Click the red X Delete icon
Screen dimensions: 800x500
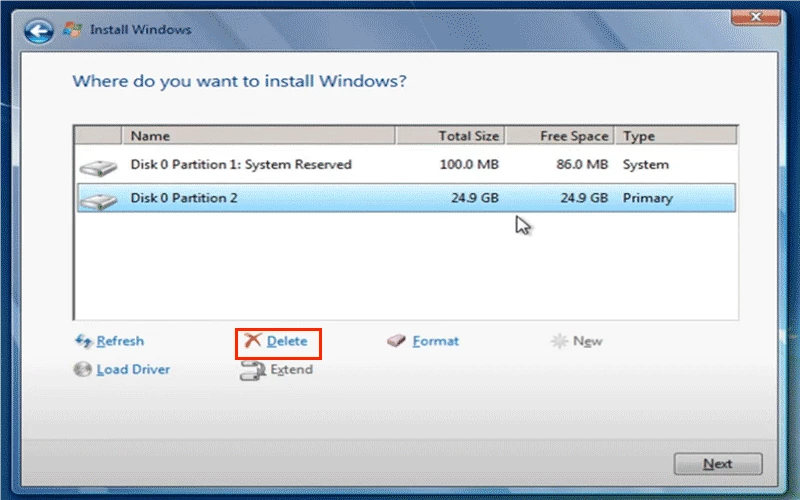253,340
